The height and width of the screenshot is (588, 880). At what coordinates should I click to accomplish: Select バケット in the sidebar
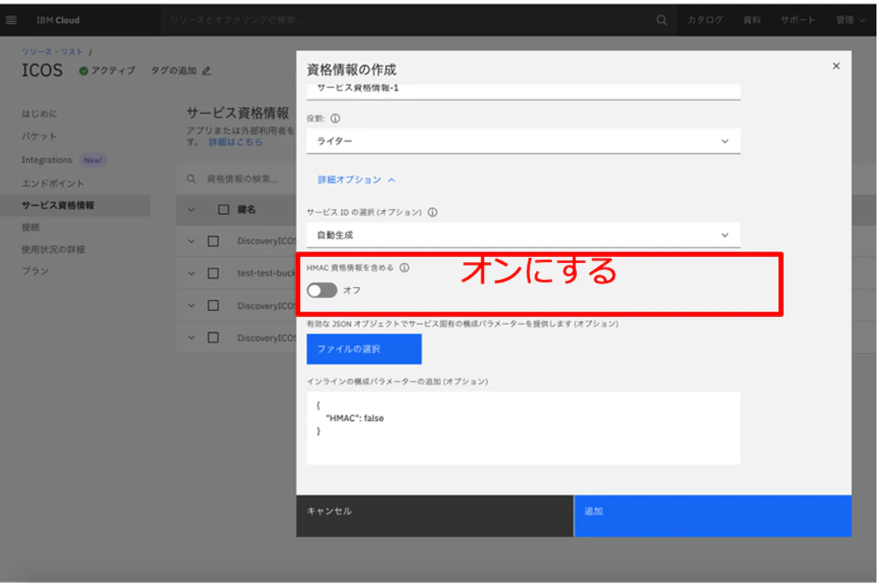pyautogui.click(x=39, y=136)
